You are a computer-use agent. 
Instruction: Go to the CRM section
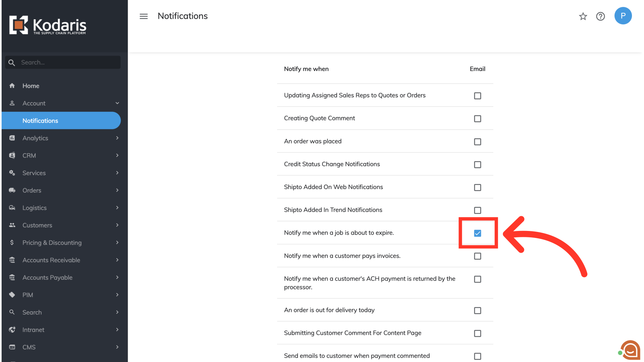click(29, 156)
